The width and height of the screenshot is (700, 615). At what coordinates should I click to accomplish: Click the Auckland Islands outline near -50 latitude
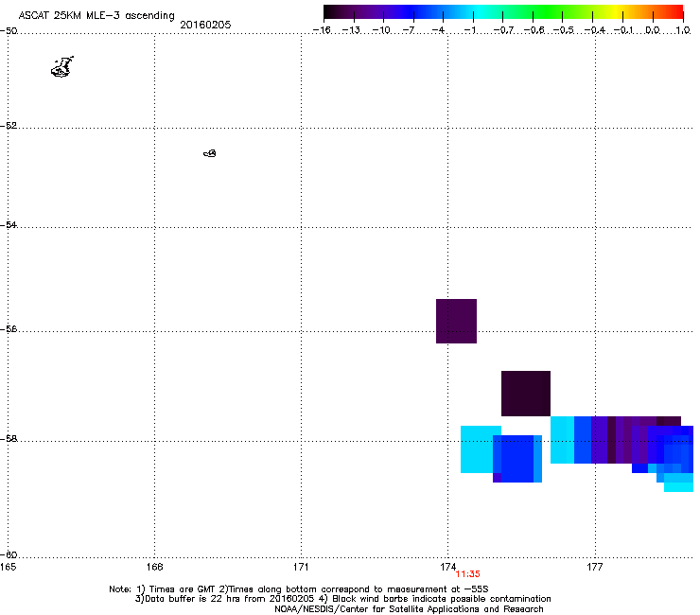point(62,67)
